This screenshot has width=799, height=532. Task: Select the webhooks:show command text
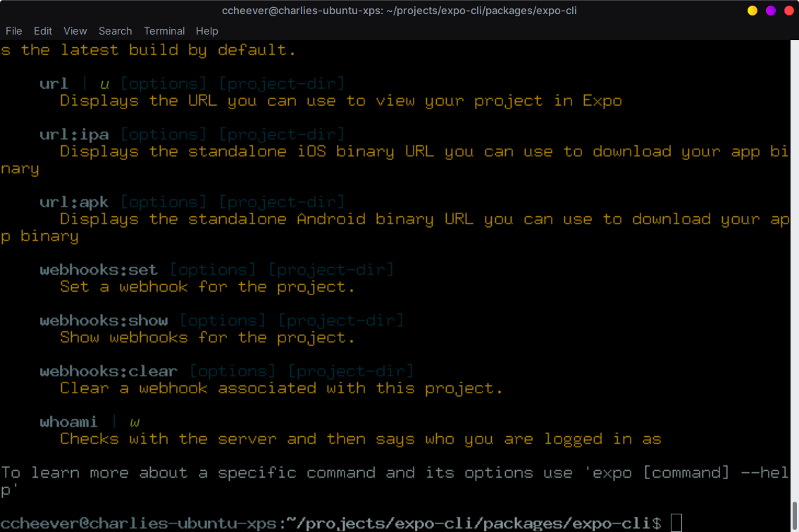[104, 320]
